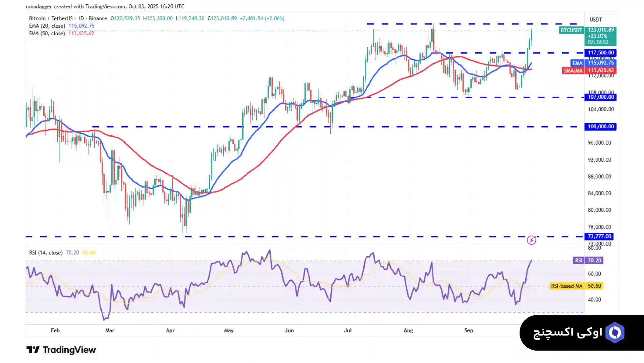Click the OK Exchange hexagon logo
644x363 pixels.
(615, 333)
